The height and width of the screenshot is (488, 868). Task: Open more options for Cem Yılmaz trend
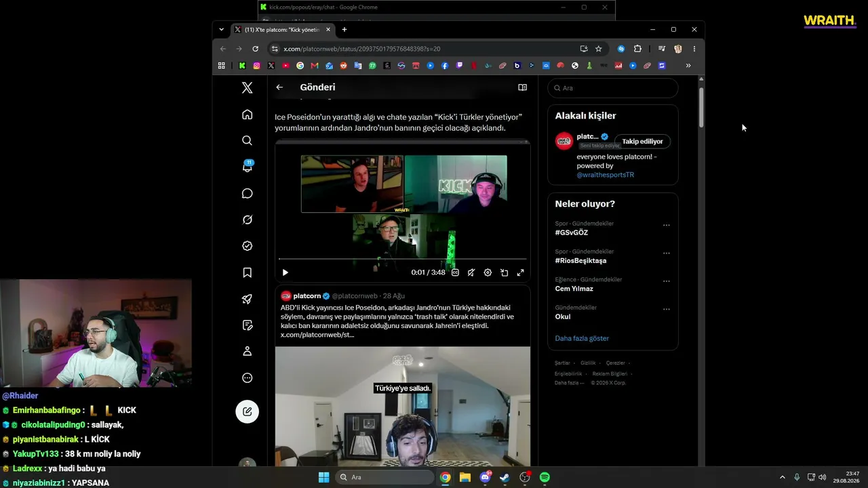click(x=666, y=281)
